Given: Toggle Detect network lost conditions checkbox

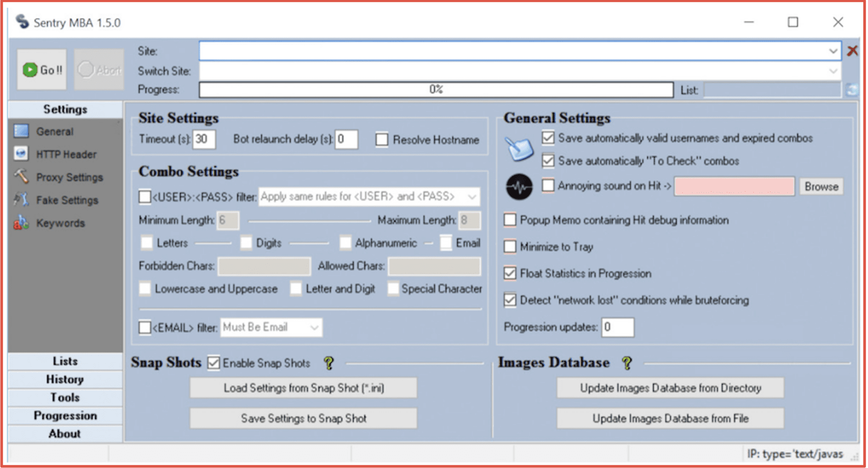Looking at the screenshot, I should pyautogui.click(x=510, y=300).
